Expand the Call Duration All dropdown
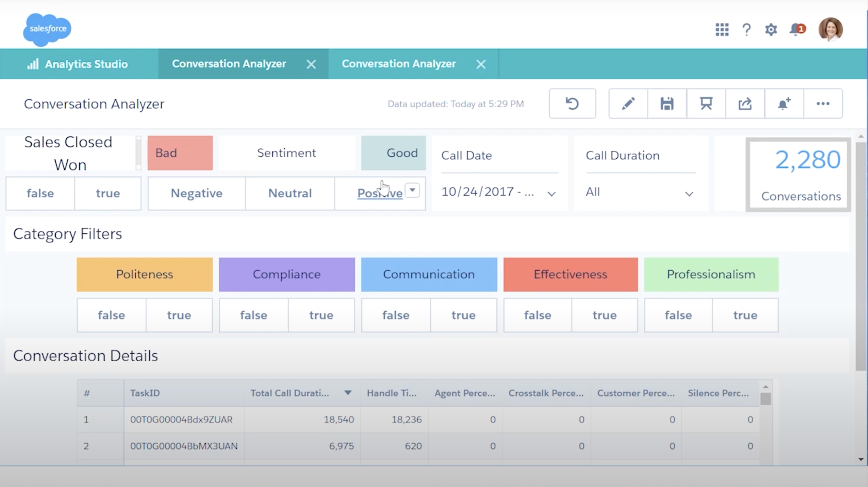The height and width of the screenshot is (487, 868). tap(640, 192)
